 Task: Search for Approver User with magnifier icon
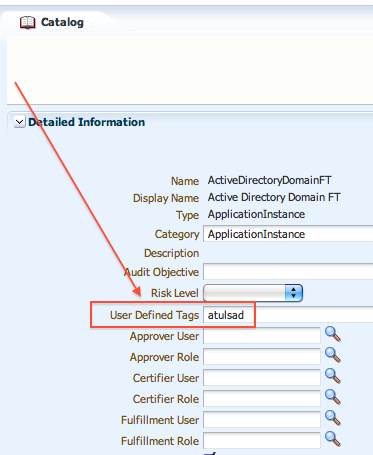[x=333, y=334]
